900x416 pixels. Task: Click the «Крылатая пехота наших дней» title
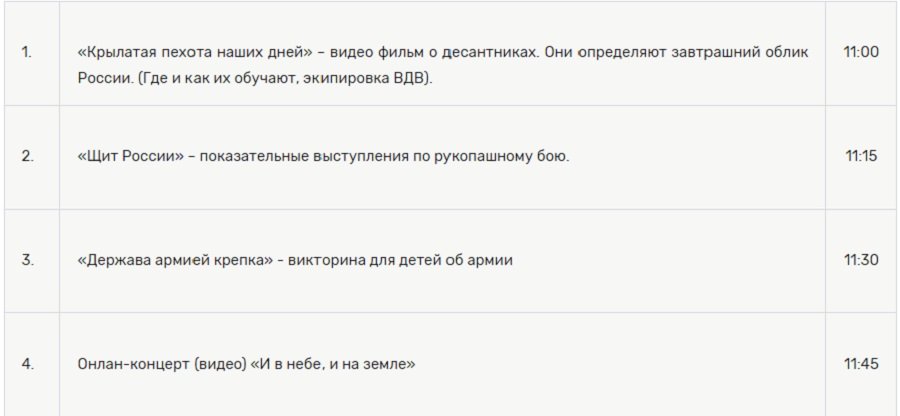click(184, 52)
